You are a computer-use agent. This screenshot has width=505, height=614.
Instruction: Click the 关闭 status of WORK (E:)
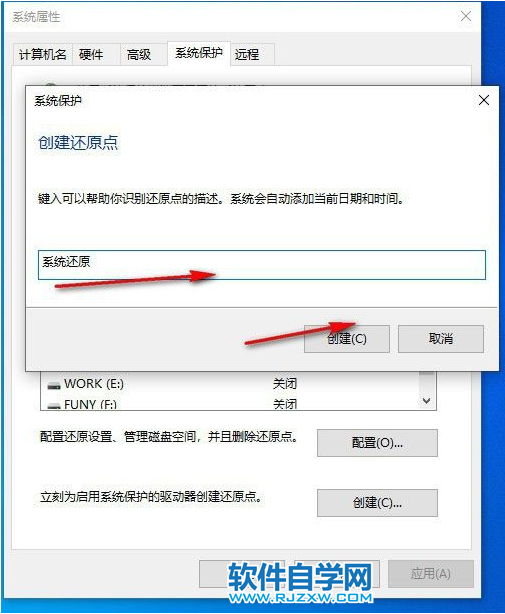(285, 384)
